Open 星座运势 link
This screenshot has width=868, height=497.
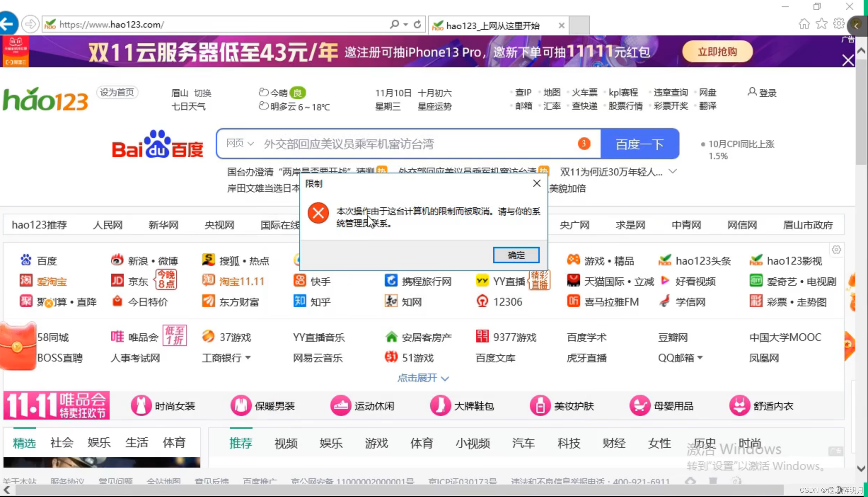[x=434, y=106]
